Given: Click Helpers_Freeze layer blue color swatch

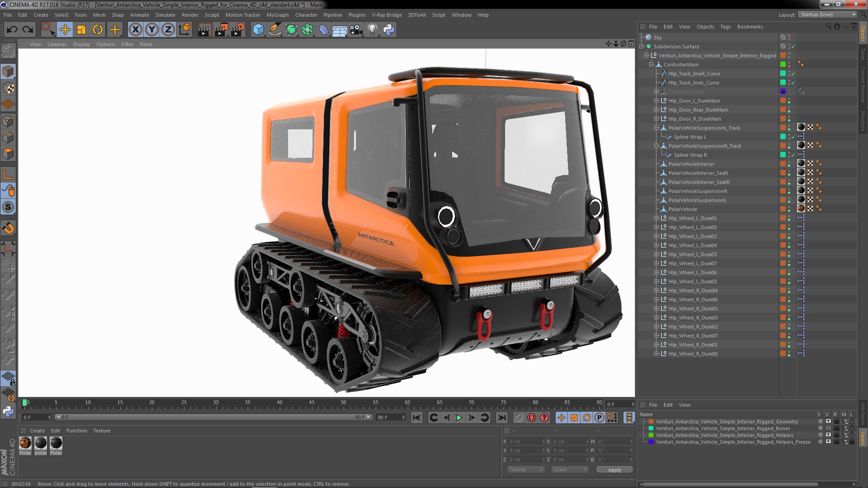Looking at the screenshot, I should (651, 442).
